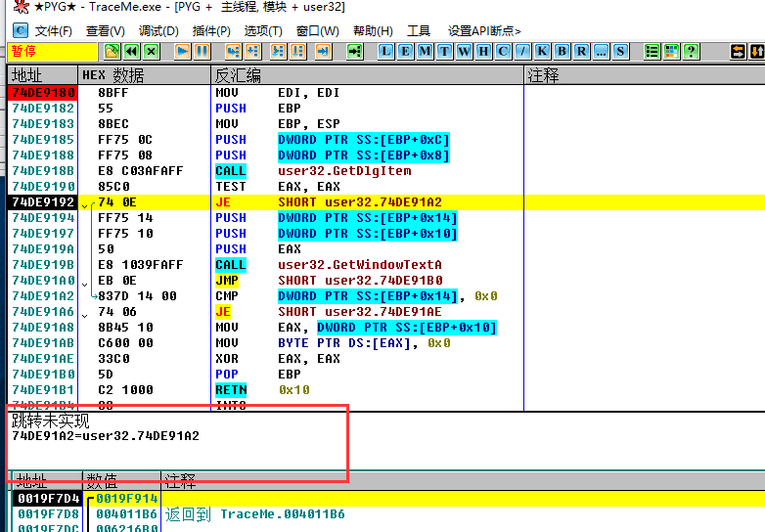
Task: Open the Patches slash button
Action: 522,51
